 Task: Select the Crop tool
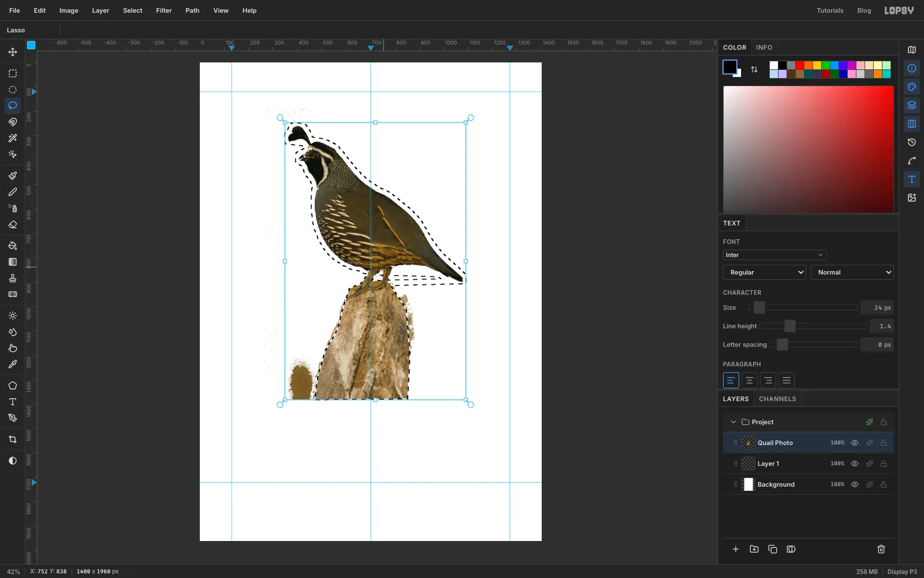(13, 439)
